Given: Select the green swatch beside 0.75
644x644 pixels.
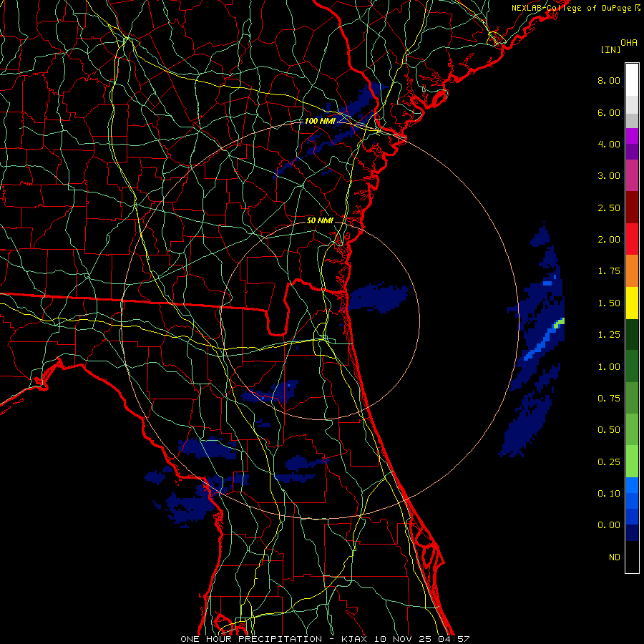Looking at the screenshot, I should tap(632, 398).
